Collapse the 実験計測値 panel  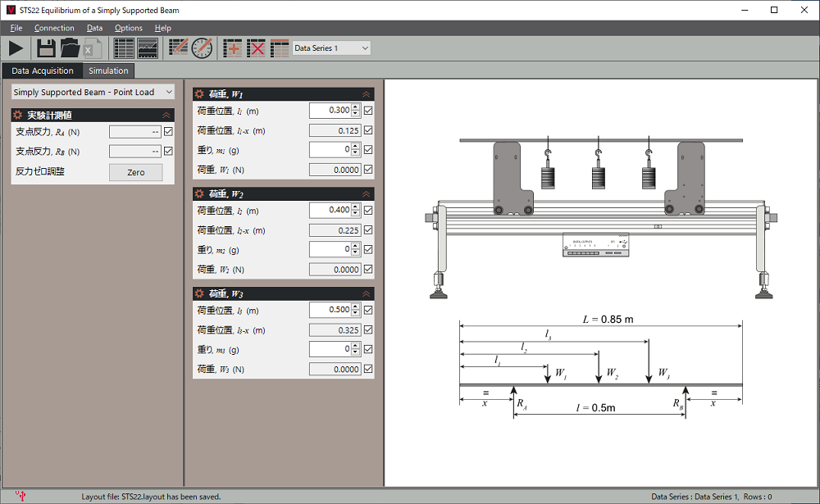[166, 115]
